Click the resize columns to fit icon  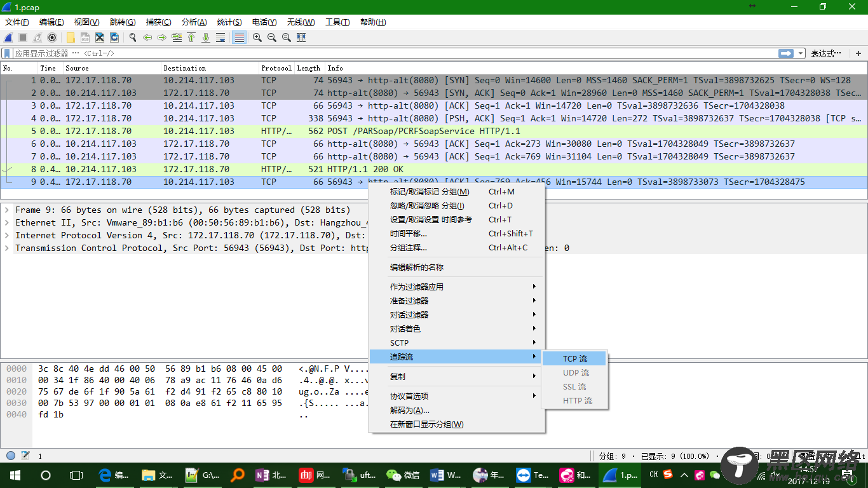click(301, 37)
